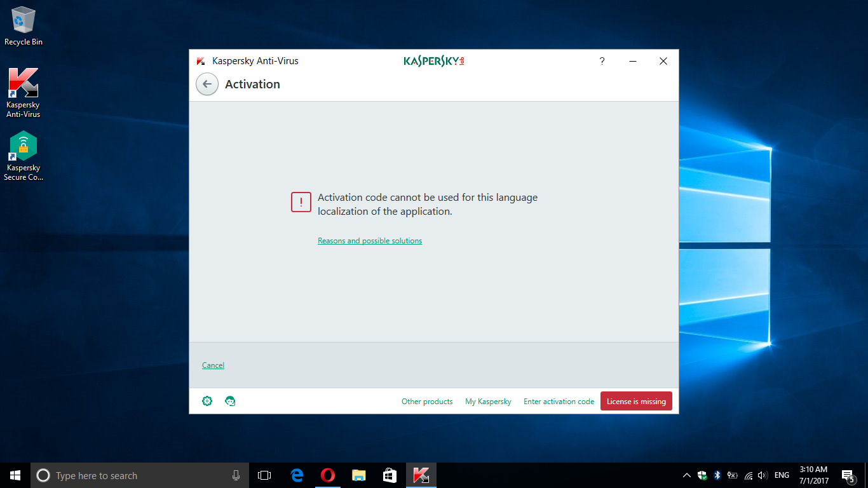Image resolution: width=868 pixels, height=488 pixels.
Task: Launch Opera browser from the taskbar
Action: (328, 475)
